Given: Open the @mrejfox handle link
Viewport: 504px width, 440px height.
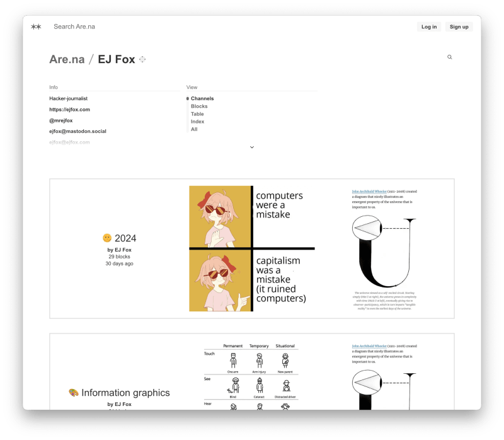Looking at the screenshot, I should tap(60, 120).
